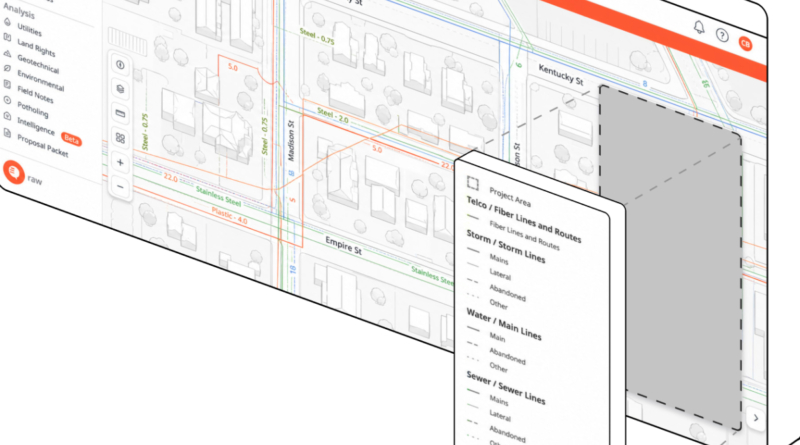Click the Telco / Fiber Lines and Routes heading
This screenshot has height=445, width=800.
coord(523,219)
